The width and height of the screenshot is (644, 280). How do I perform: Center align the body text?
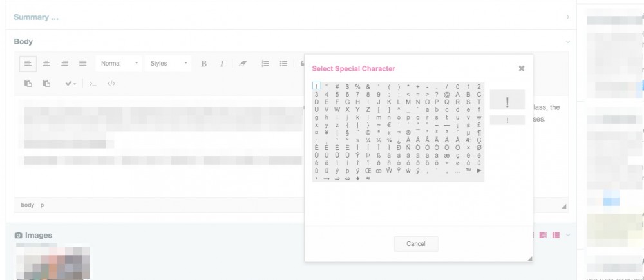pyautogui.click(x=46, y=64)
